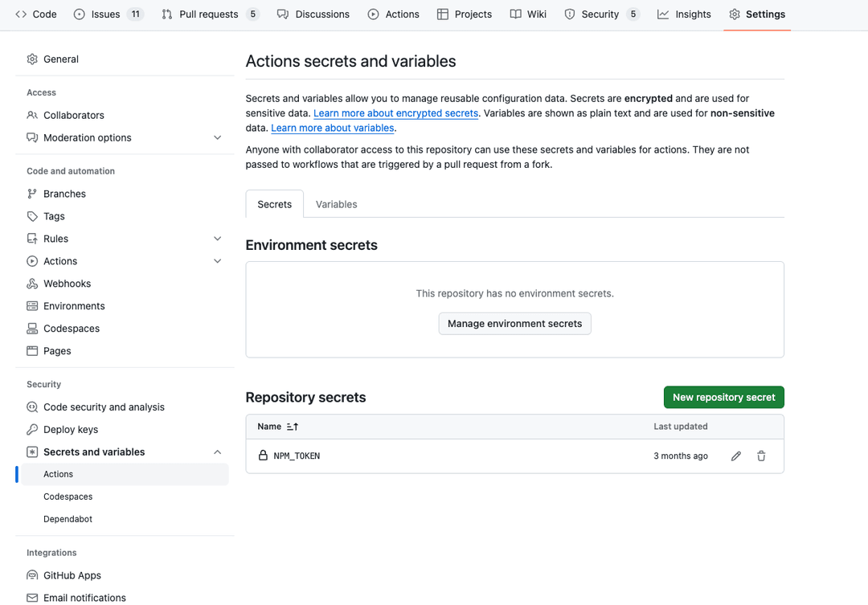Open the Deploy keys section

68,429
